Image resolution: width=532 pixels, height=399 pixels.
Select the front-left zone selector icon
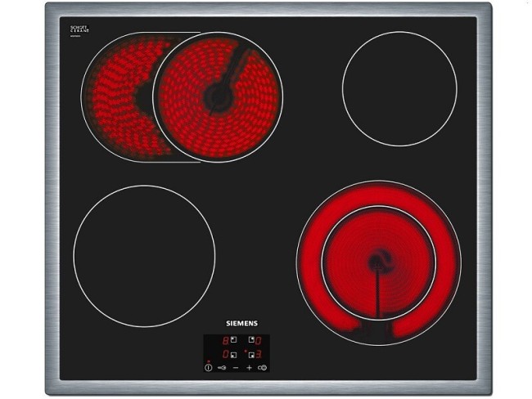point(233,355)
